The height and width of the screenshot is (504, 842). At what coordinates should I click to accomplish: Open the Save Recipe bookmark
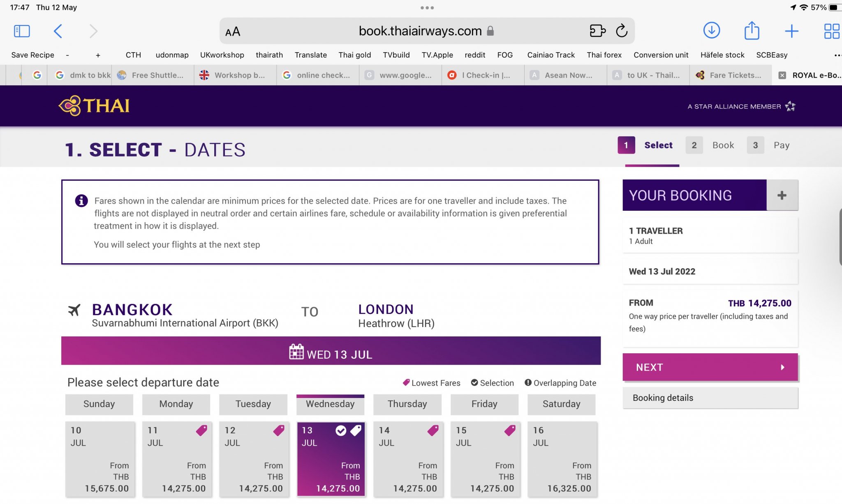coord(32,55)
